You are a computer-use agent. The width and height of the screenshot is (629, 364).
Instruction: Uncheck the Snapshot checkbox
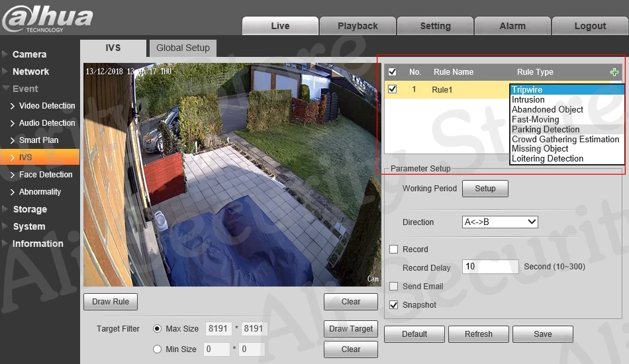393,304
